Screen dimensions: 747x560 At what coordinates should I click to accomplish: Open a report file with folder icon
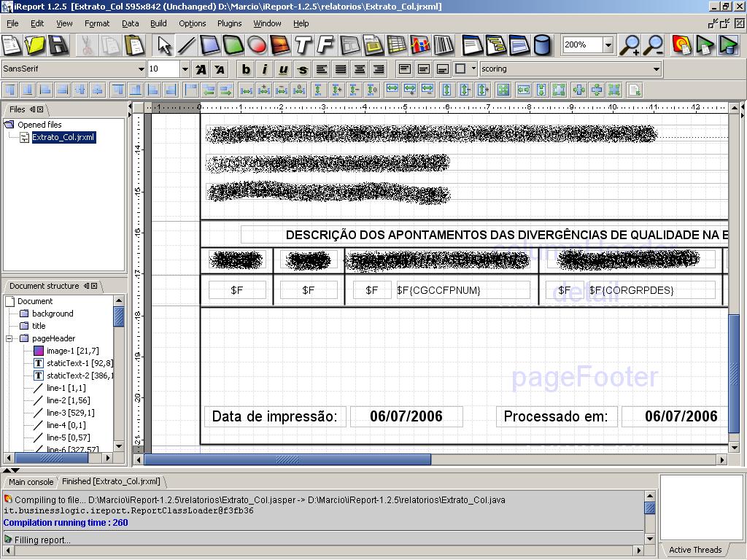(x=35, y=45)
